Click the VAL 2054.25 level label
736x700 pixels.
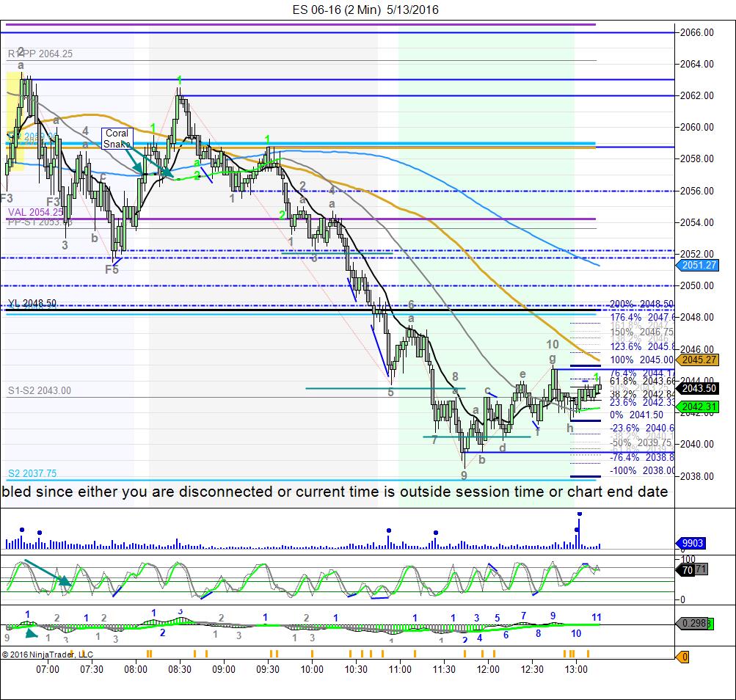[x=36, y=212]
